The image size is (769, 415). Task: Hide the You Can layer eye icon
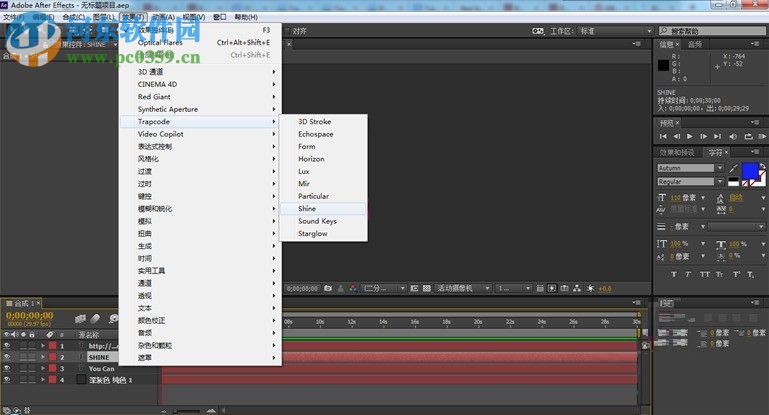pyautogui.click(x=7, y=368)
